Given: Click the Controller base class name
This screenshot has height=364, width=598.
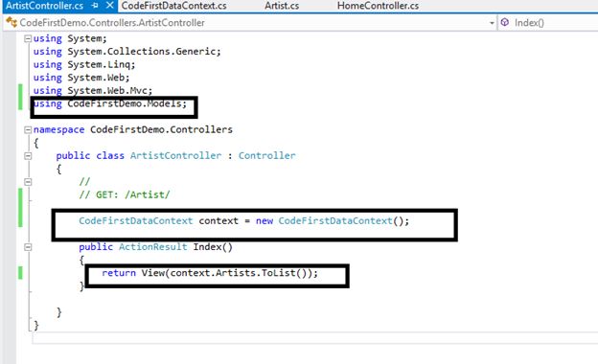Looking at the screenshot, I should tap(267, 155).
